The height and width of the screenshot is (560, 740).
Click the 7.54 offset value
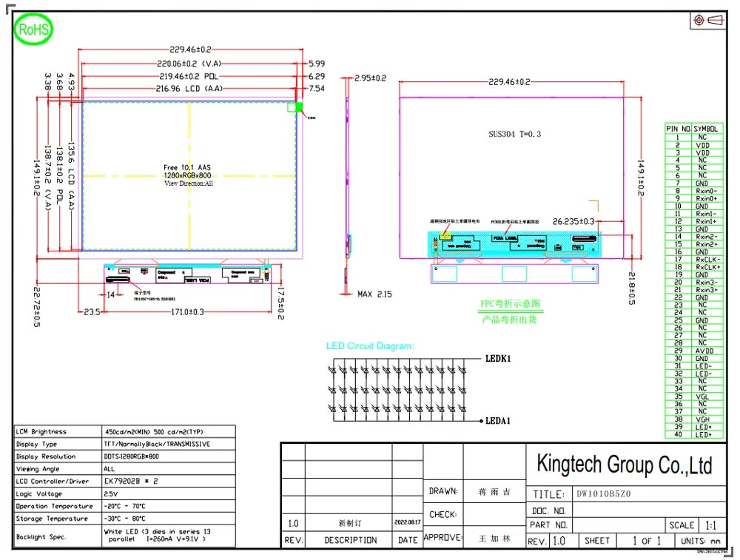tap(317, 89)
